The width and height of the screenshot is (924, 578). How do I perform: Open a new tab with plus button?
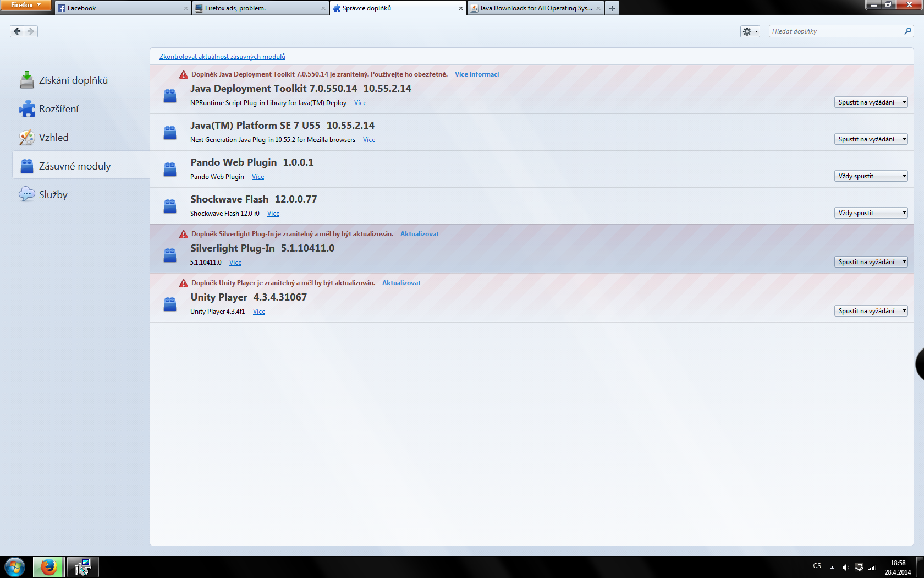coord(612,8)
